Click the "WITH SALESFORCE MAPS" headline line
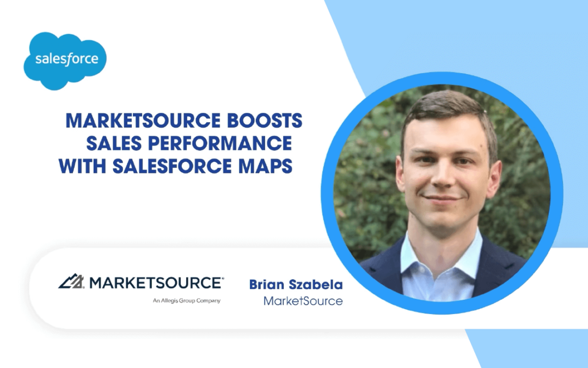The width and height of the screenshot is (588, 368). tap(175, 166)
